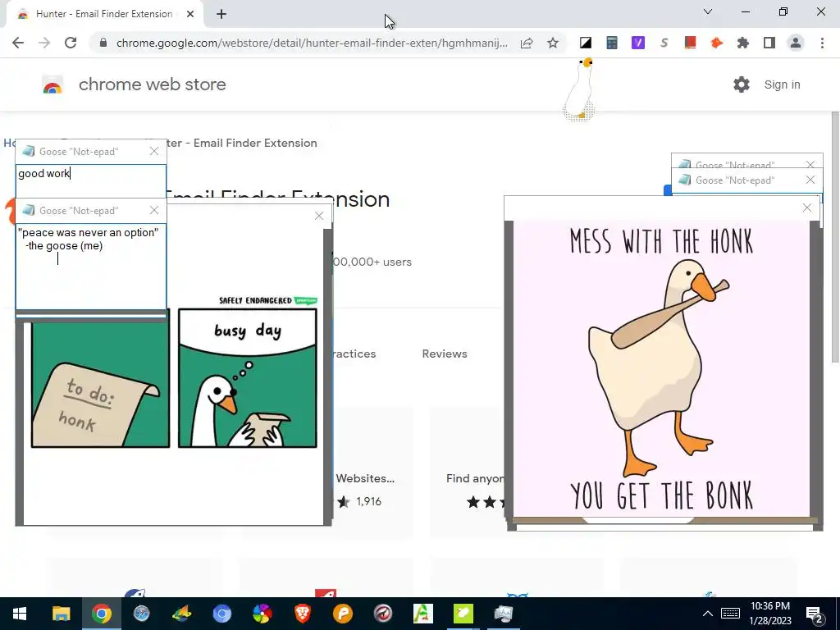This screenshot has width=840, height=630.
Task: Click the lock icon in address bar
Action: (103, 43)
